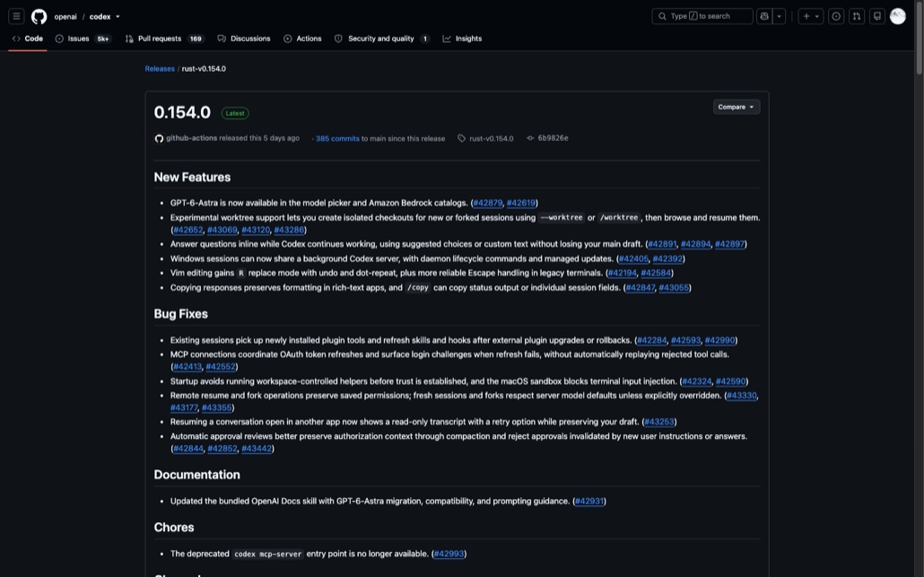Image resolution: width=924 pixels, height=577 pixels.
Task: Open the codex repository dropdown
Action: click(x=104, y=16)
